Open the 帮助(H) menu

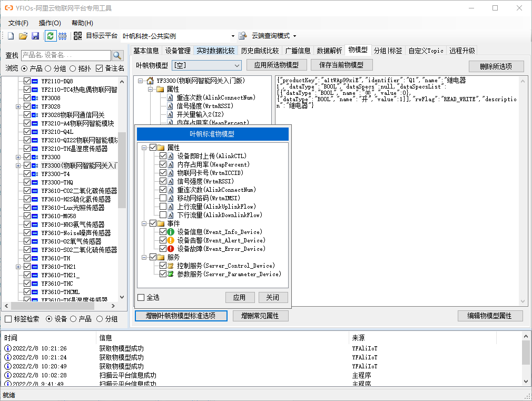[83, 23]
